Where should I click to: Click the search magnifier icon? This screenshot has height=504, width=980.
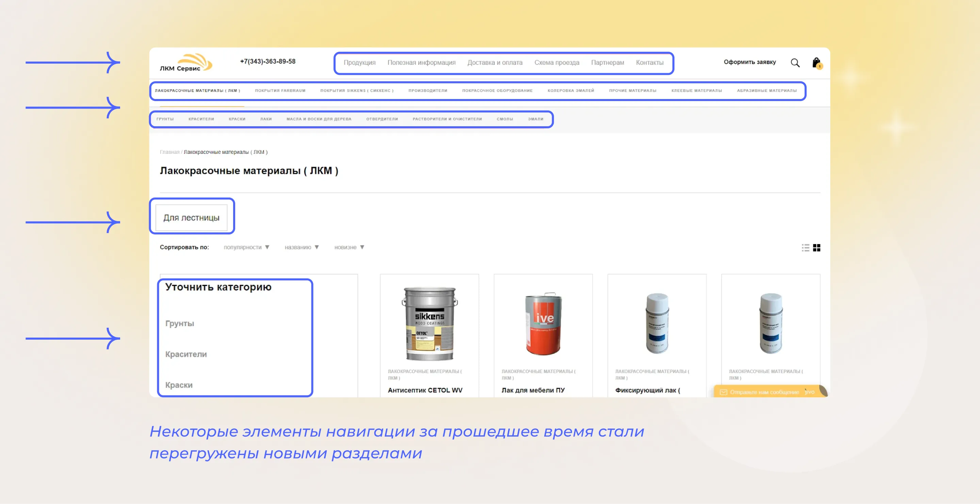(795, 62)
